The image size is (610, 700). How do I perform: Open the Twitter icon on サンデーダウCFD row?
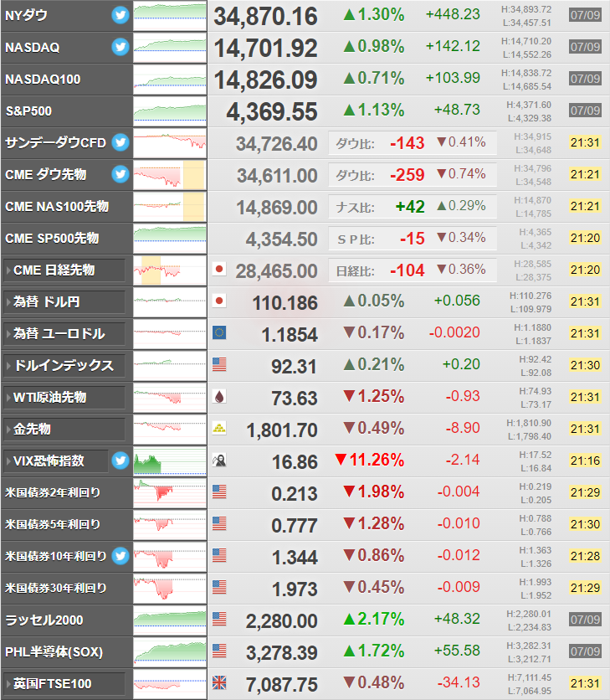tap(120, 142)
